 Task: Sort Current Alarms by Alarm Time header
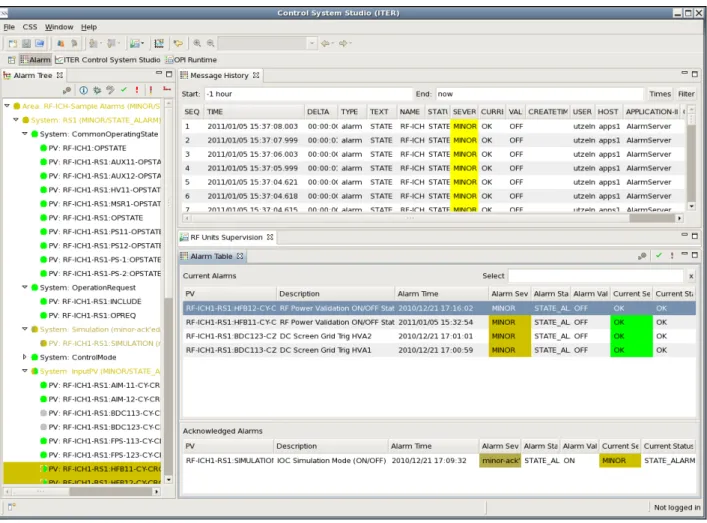[x=441, y=294]
